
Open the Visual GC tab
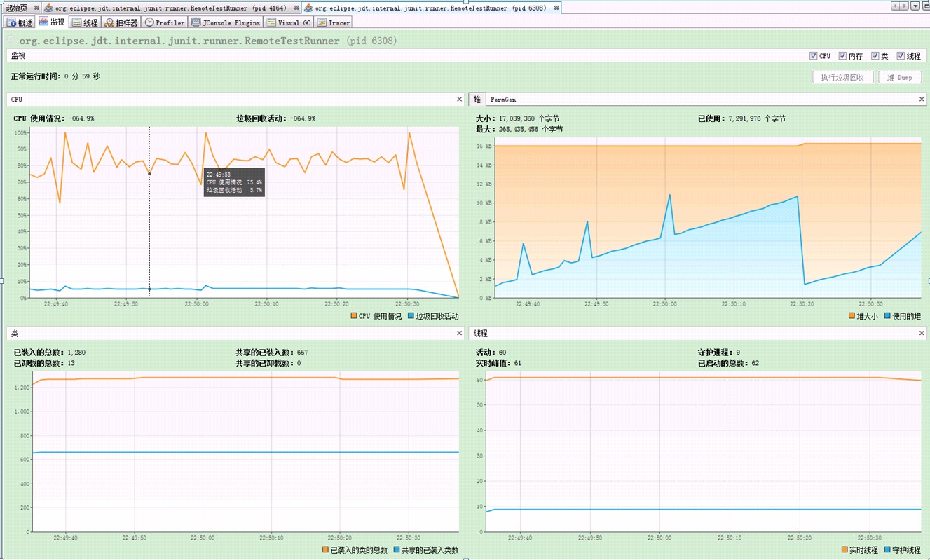tap(288, 22)
